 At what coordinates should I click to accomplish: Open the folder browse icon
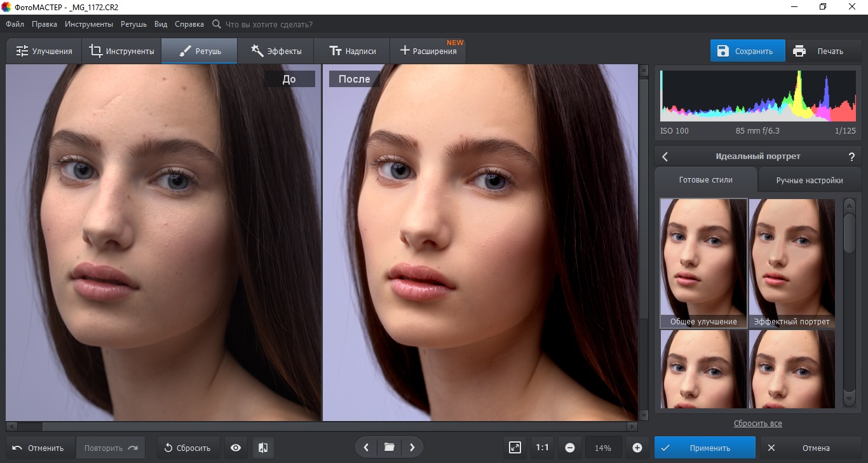tap(390, 448)
